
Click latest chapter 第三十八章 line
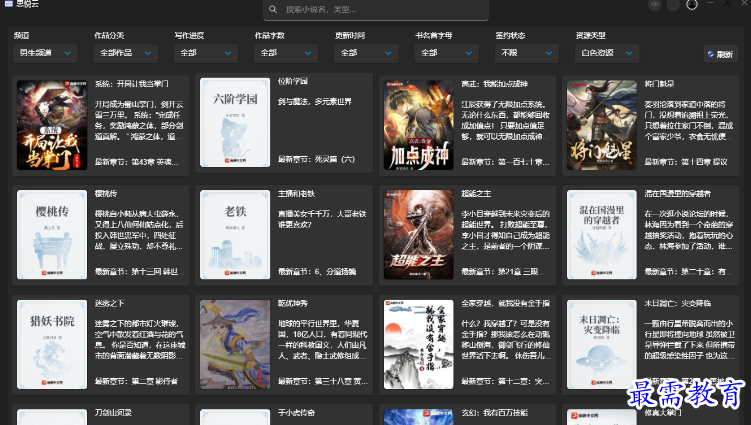323,381
